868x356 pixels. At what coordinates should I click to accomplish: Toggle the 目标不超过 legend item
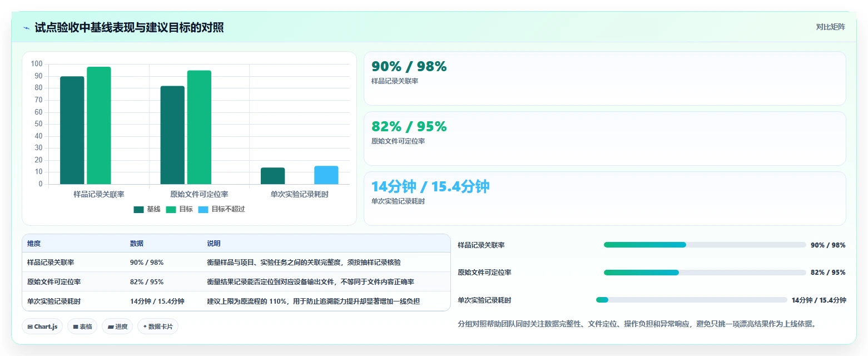click(x=221, y=209)
